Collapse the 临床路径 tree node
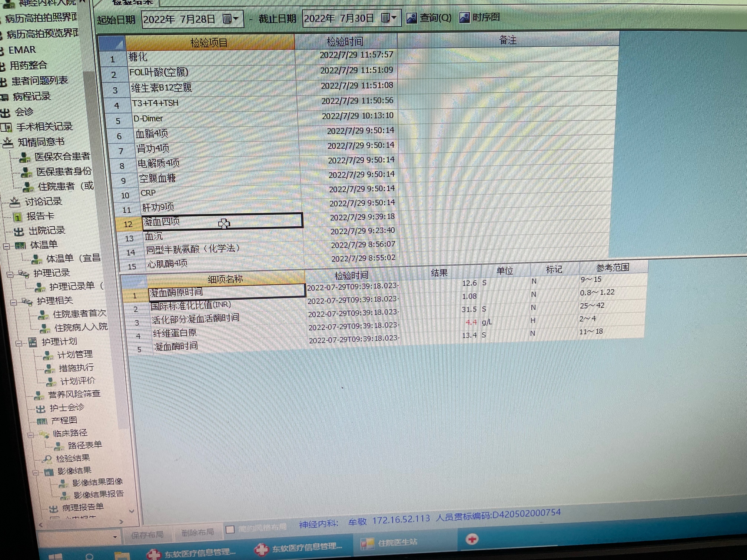The height and width of the screenshot is (560, 747). tap(31, 435)
